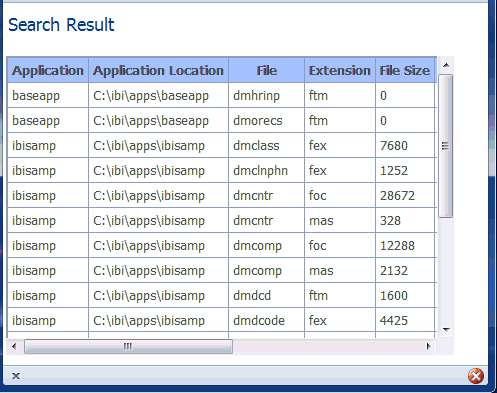Click the horizontal scrollbar right arrow
Image resolution: width=497 pixels, height=393 pixels.
(429, 347)
